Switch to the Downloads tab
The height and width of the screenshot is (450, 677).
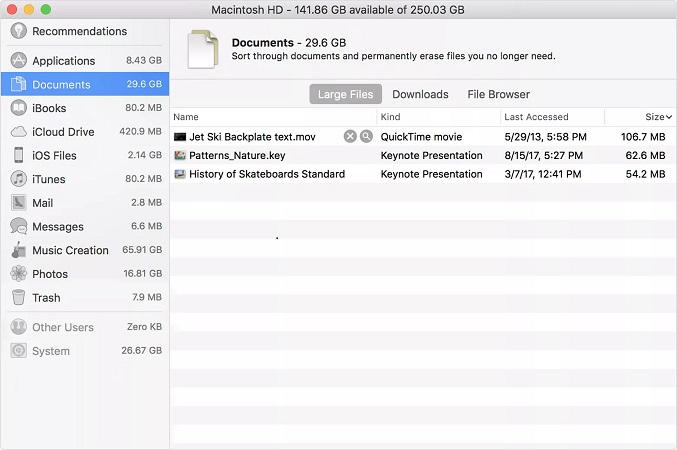click(420, 94)
